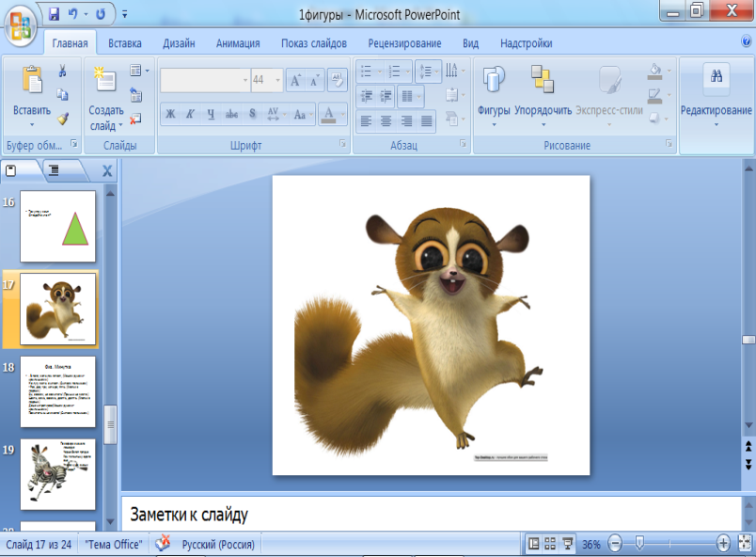Switch to the Вид tab
The width and height of the screenshot is (756, 557).
click(470, 43)
